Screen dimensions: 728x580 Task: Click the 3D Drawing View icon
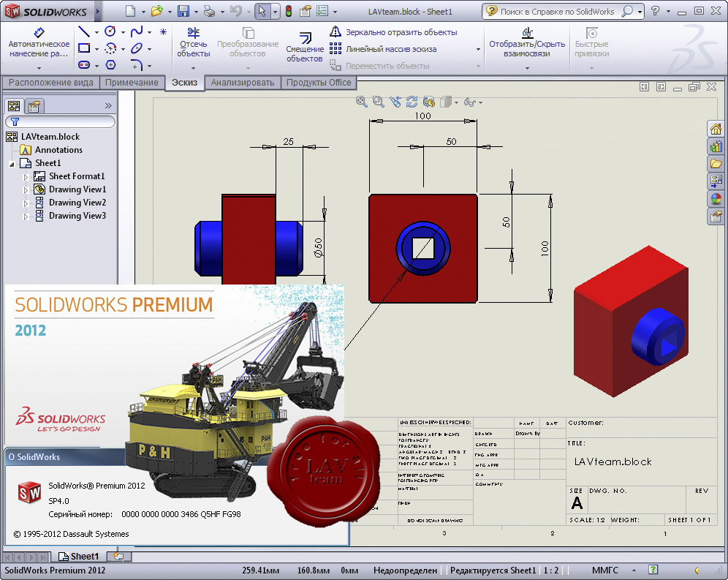click(x=428, y=102)
